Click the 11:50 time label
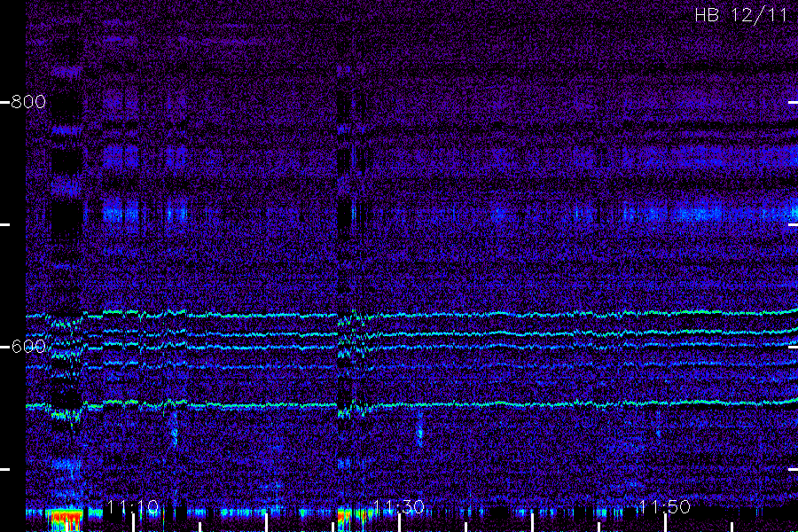Viewport: 798px width, 532px height. [x=665, y=506]
